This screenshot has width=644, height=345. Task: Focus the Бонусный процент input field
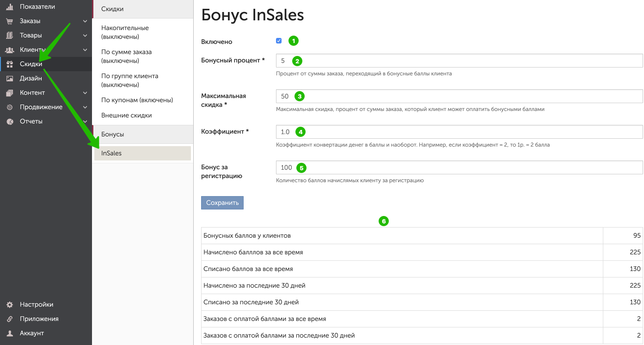[x=459, y=61]
